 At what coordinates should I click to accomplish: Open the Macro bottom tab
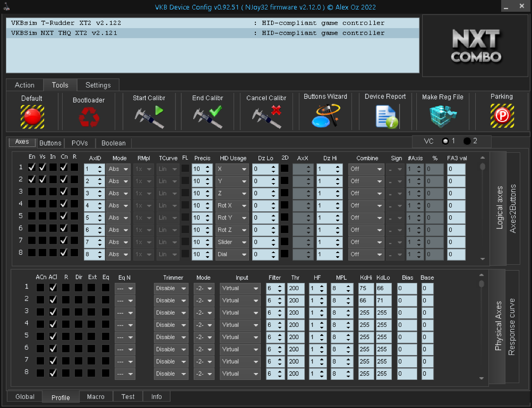pos(96,397)
